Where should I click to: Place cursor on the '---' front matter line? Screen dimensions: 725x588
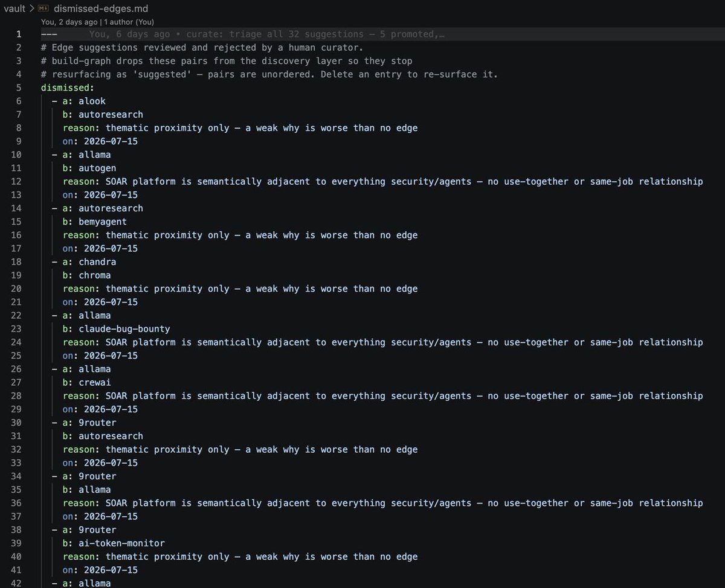point(49,34)
